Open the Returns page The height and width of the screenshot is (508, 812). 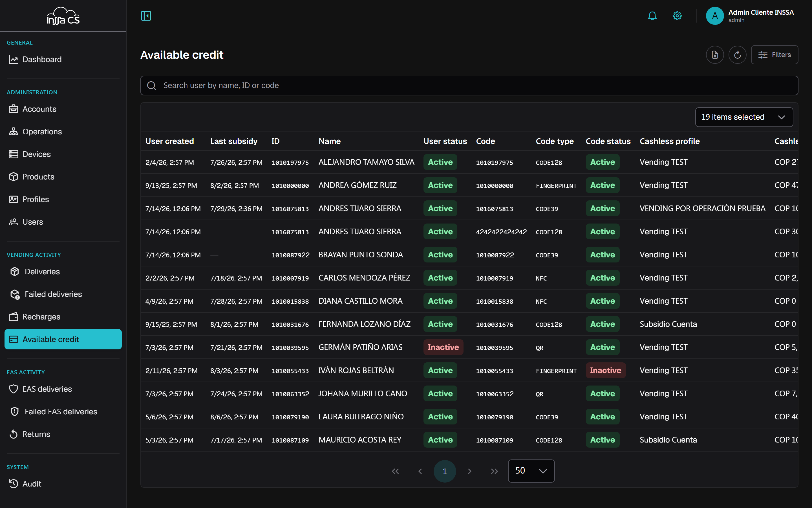[63, 434]
